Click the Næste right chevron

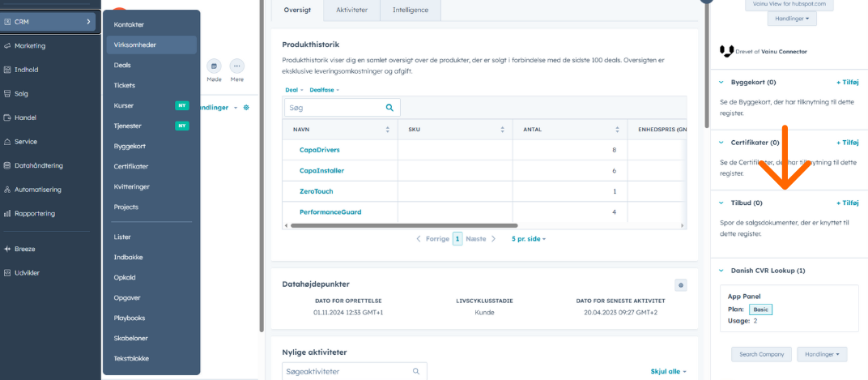tap(493, 239)
